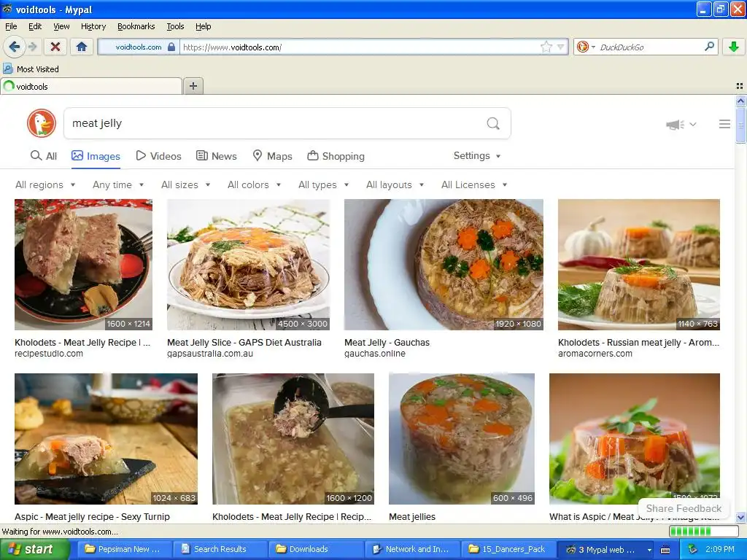
Task: Click the browser forward arrow
Action: click(32, 47)
